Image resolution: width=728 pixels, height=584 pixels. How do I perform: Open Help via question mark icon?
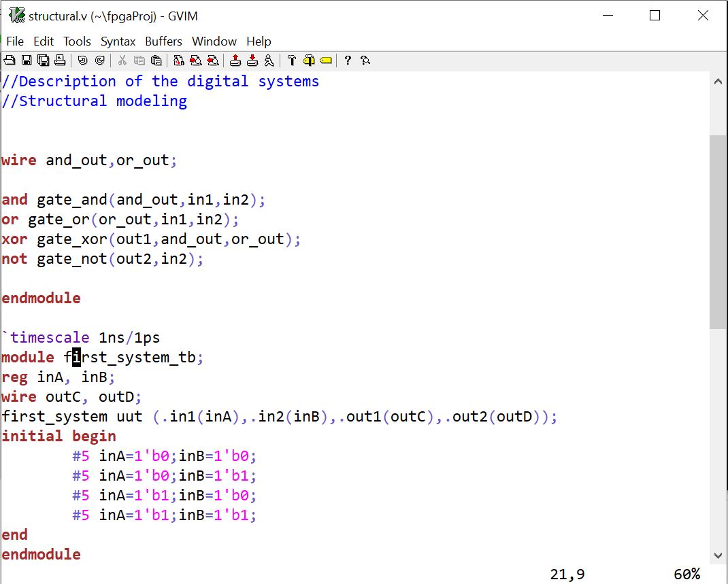point(348,61)
